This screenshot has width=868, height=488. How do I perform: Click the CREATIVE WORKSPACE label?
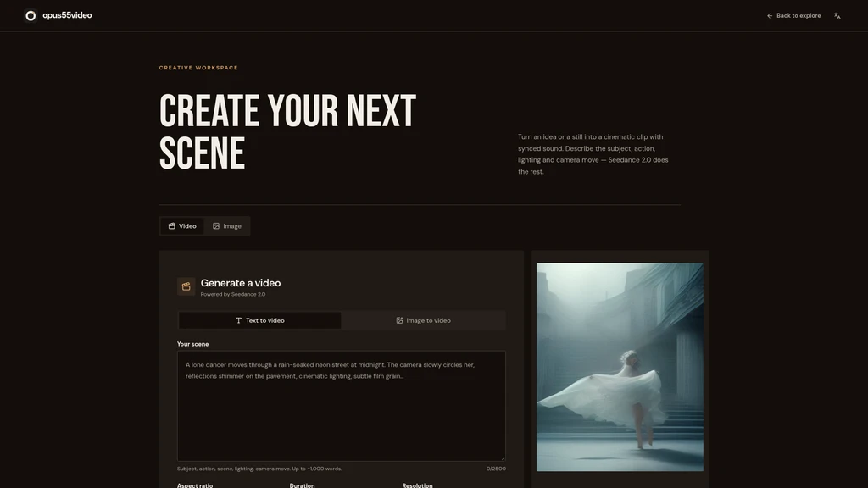tap(198, 68)
